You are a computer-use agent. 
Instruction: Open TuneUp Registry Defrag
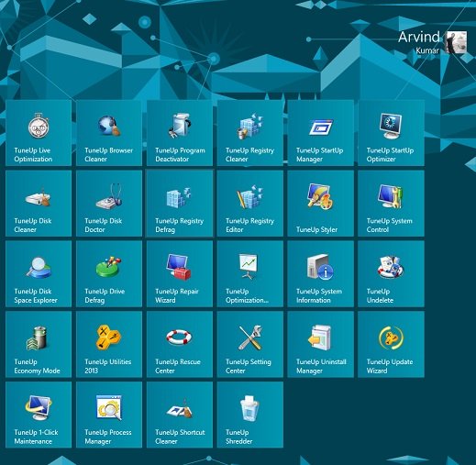[x=180, y=204]
